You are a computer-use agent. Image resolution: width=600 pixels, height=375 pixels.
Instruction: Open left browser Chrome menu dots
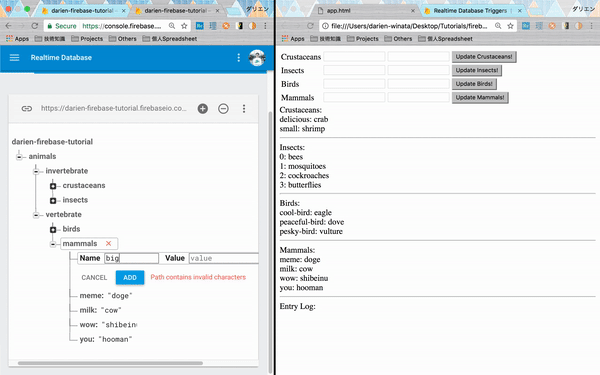pos(265,26)
